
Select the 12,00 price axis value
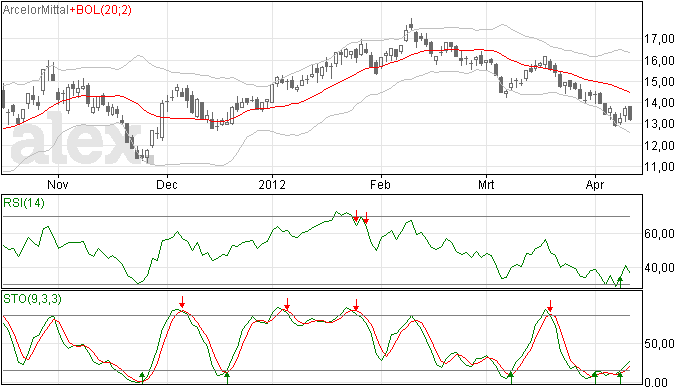(x=659, y=146)
